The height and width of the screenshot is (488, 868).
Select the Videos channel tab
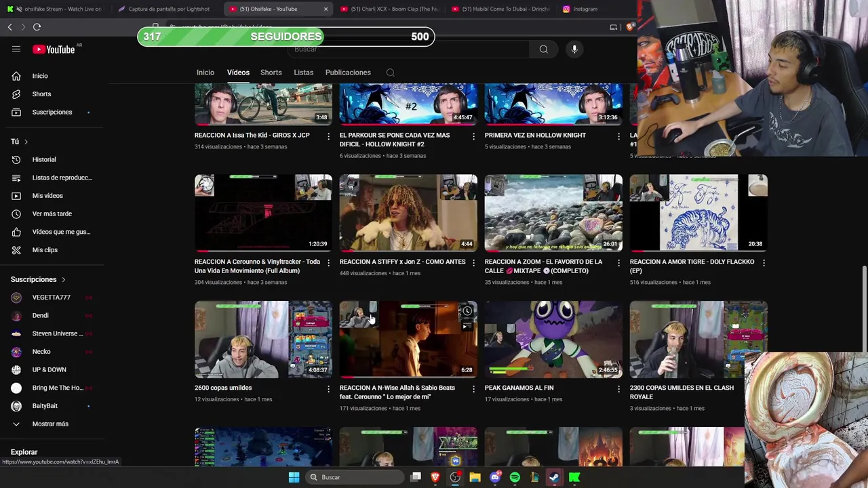[238, 73]
